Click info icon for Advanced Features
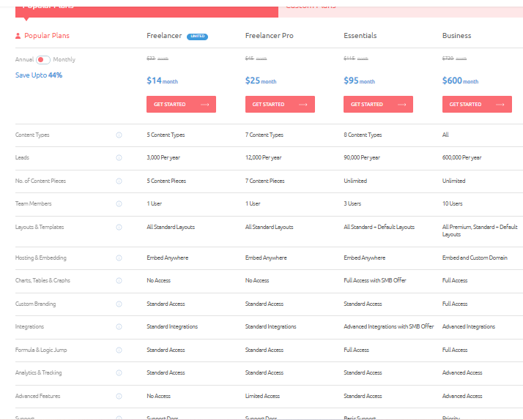This screenshot has width=523, height=420. click(119, 396)
